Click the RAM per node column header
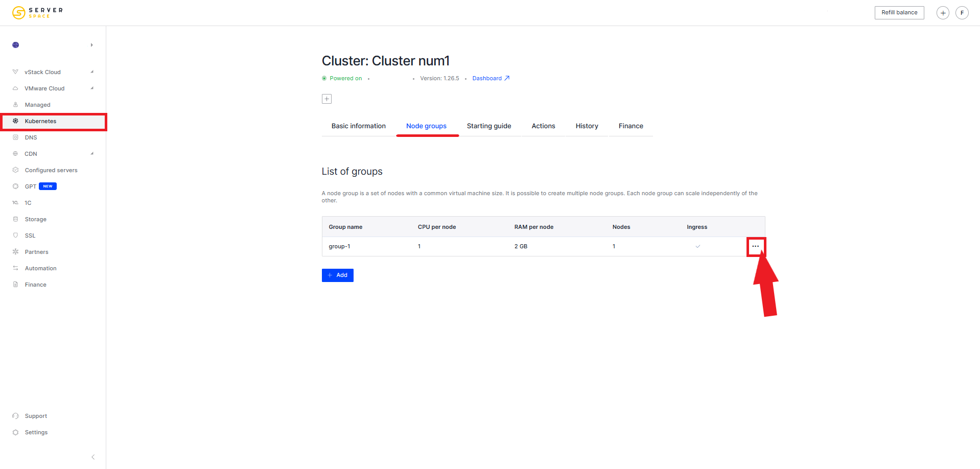Screen dimensions: 980x469 (534, 227)
